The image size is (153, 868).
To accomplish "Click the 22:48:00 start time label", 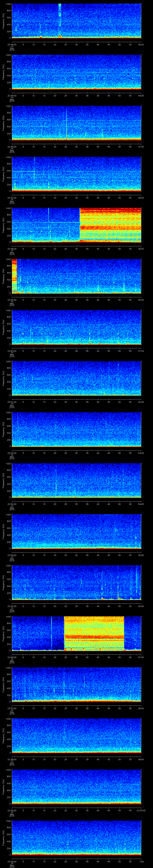I will [x=12, y=249].
